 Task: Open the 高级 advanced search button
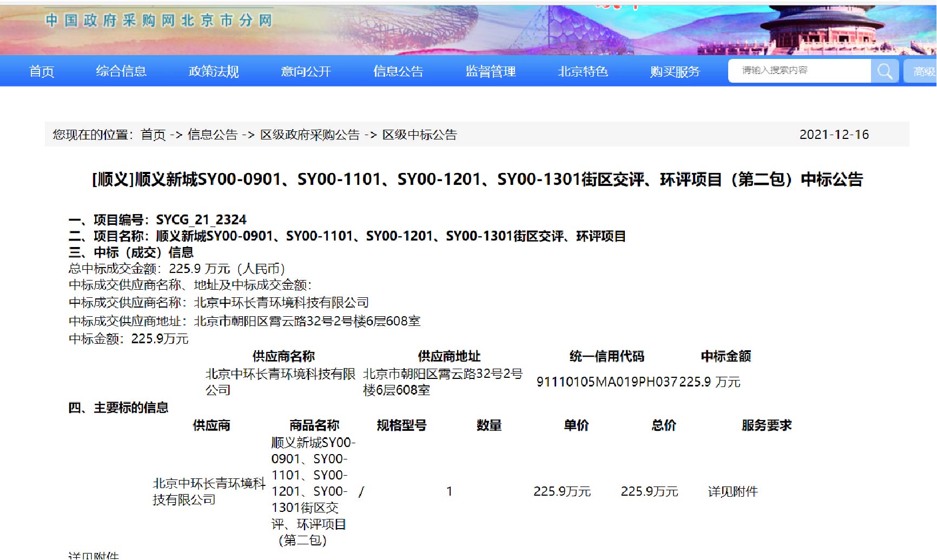pyautogui.click(x=922, y=71)
